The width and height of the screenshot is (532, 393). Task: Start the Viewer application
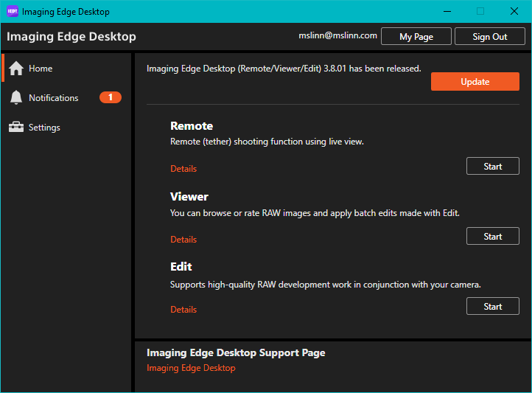(492, 237)
